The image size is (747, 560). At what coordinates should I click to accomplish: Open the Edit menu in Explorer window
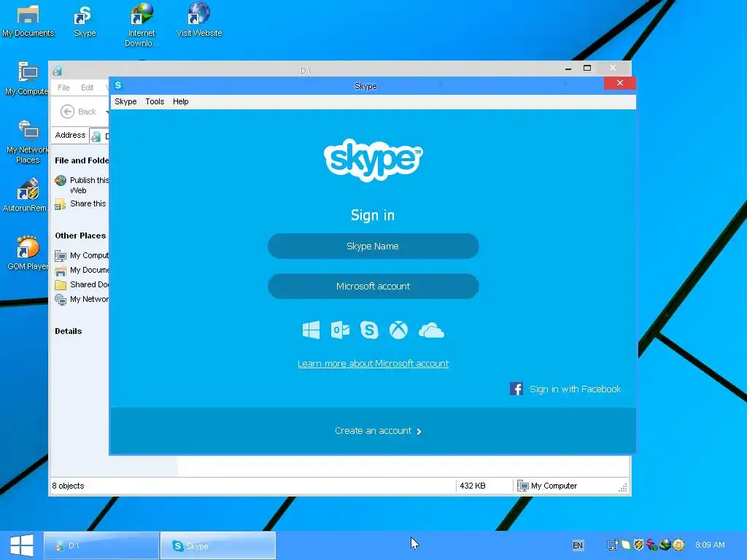(88, 87)
